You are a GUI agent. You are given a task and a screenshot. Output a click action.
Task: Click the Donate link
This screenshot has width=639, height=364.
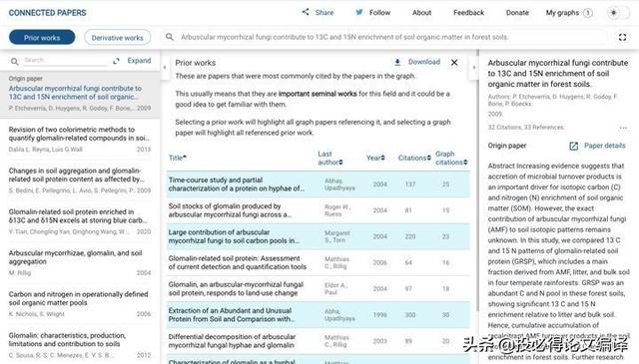pyautogui.click(x=517, y=13)
